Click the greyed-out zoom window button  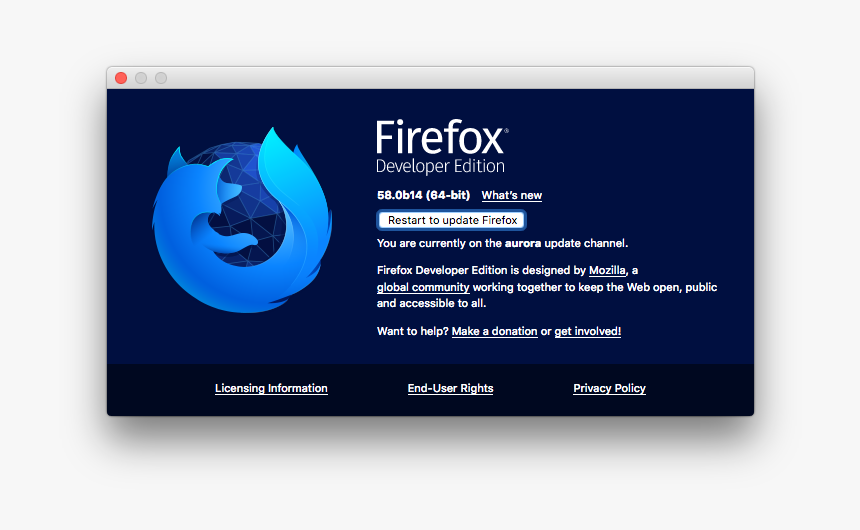(161, 78)
